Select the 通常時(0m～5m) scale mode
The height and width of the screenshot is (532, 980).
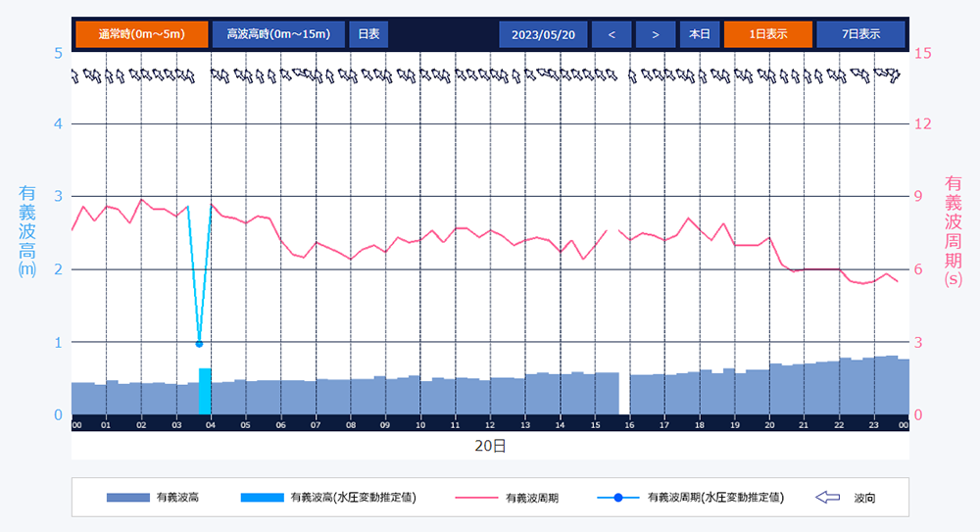(x=141, y=34)
